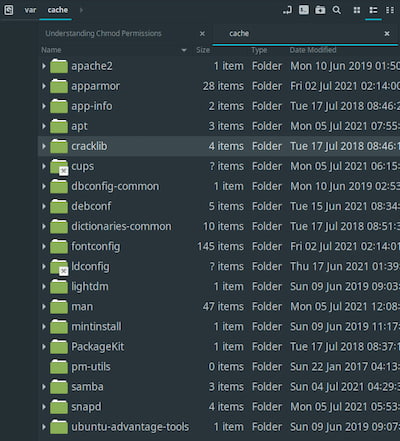Expand the mintinstall folder

pos(44,326)
